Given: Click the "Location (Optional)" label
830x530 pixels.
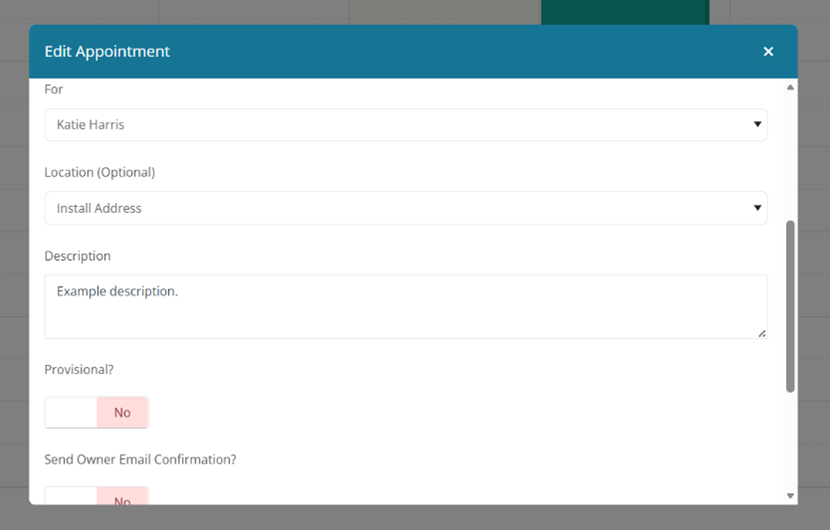Looking at the screenshot, I should pos(100,172).
